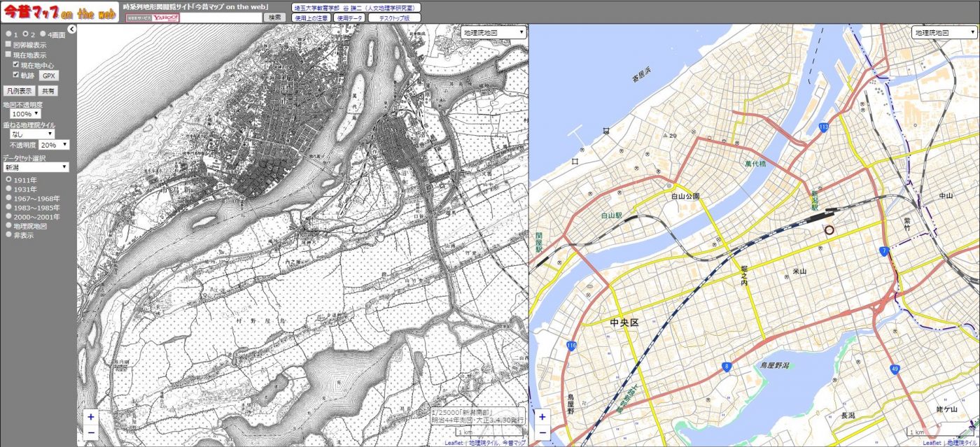Open the 新潟 dataset selection dropdown

pos(36,167)
